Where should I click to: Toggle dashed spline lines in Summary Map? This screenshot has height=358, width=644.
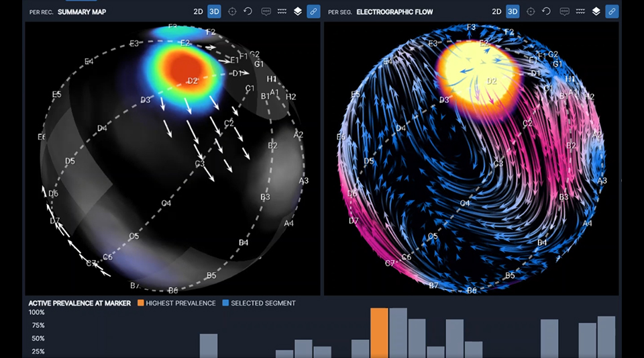[x=282, y=11]
